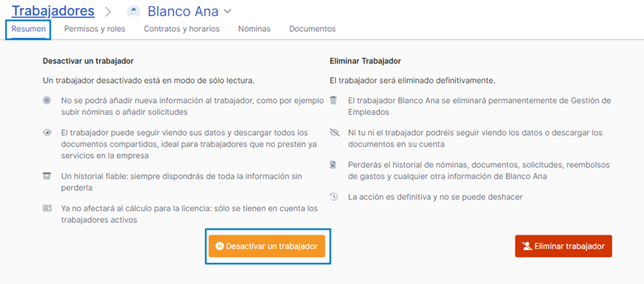
Task: Click the breadcrumb arrow separator after Trabajadores
Action: click(108, 12)
